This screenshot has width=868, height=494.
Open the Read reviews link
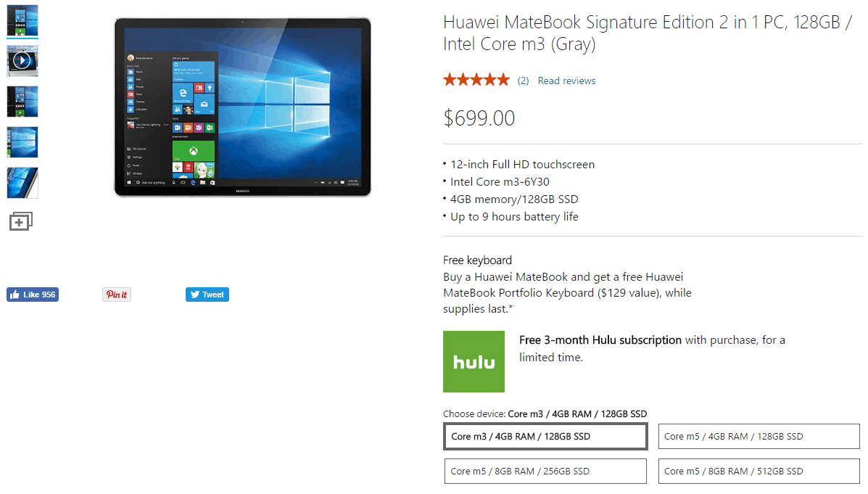coord(566,81)
